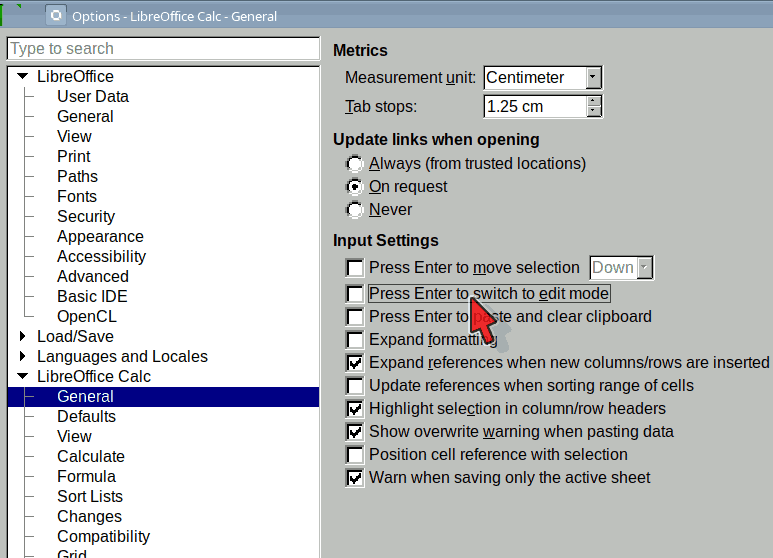The image size is (773, 558).
Task: Open the Changes options page
Action: click(x=89, y=517)
